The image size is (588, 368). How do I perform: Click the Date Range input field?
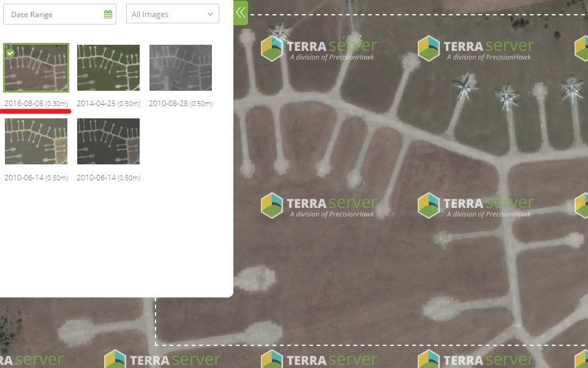pos(59,14)
